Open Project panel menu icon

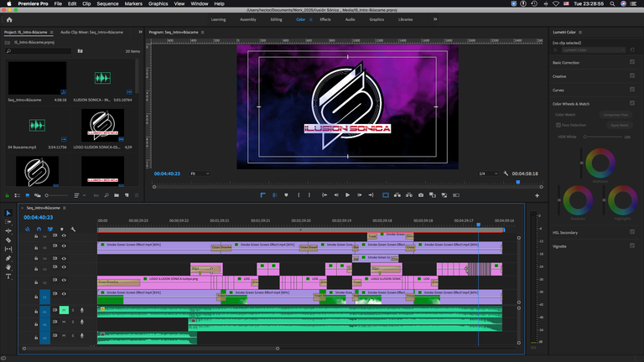tap(51, 32)
